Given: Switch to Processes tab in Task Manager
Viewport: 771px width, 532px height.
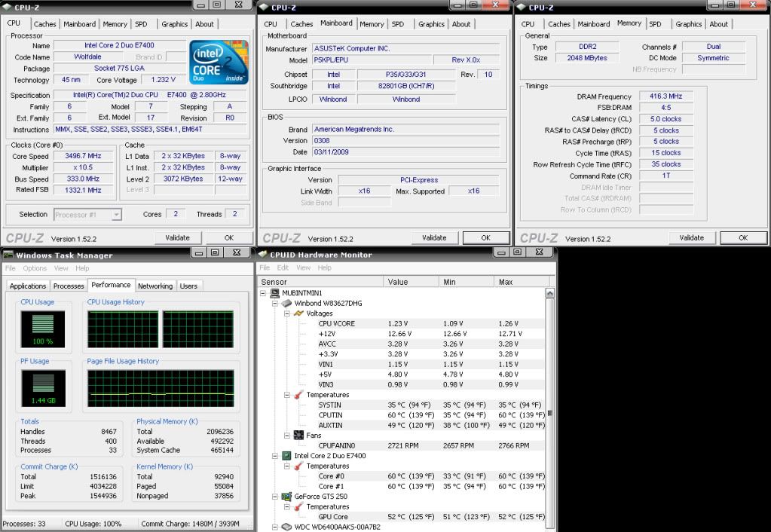Looking at the screenshot, I should (x=69, y=286).
